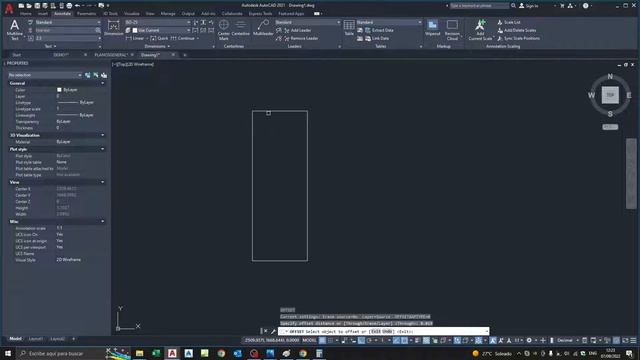Viewport: 640px width, 360px height.
Task: Click Add/Delete Scales icon
Action: [x=500, y=30]
